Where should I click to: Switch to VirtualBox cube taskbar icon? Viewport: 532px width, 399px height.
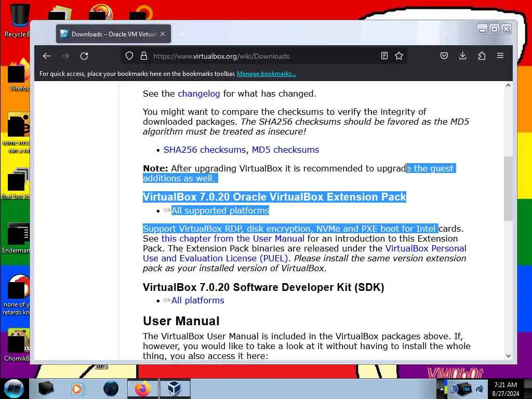pos(175,389)
